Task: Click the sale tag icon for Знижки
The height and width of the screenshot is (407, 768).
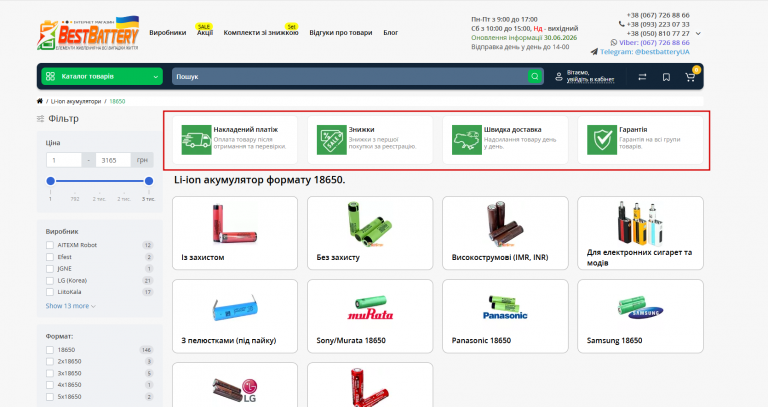Action: 332,140
